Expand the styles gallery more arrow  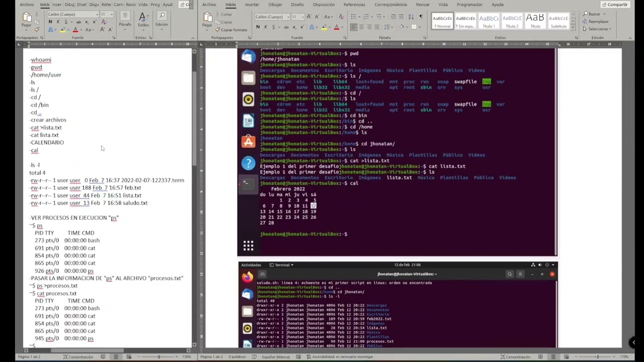tap(573, 27)
